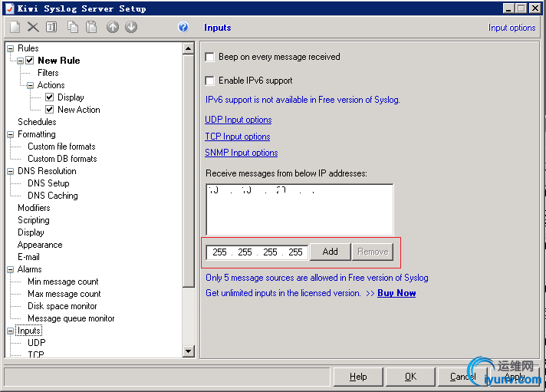Viewport: 546px width, 392px height.
Task: Select the Inputs tree item
Action: 29,331
